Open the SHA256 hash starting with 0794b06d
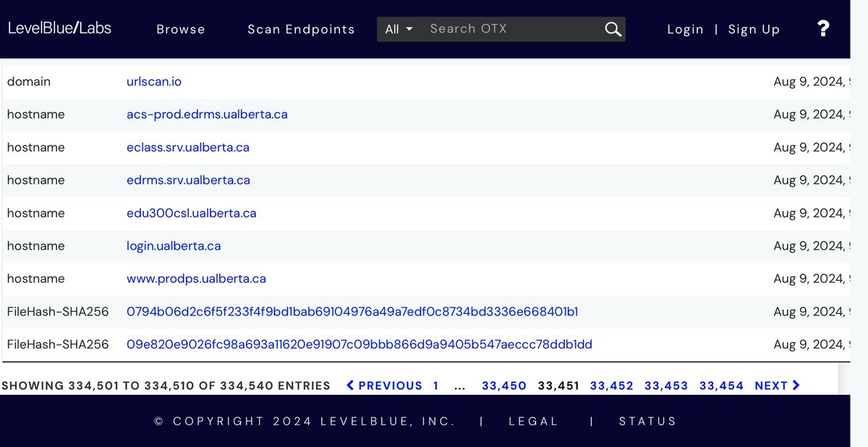 click(352, 312)
